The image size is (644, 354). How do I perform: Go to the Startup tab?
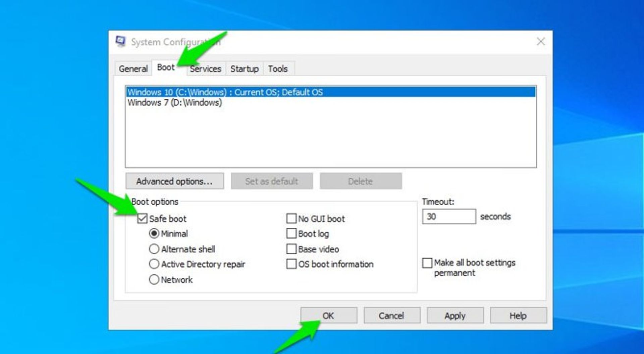[245, 69]
